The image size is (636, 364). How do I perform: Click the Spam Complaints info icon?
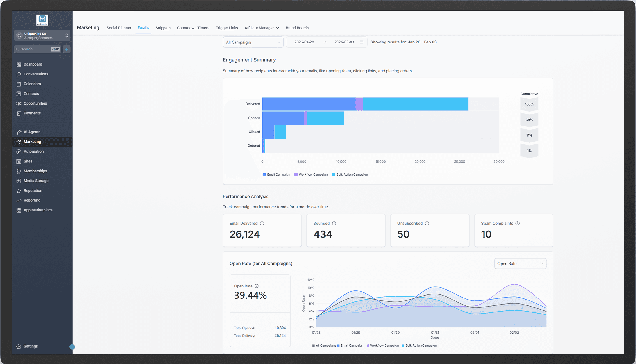[x=517, y=224]
